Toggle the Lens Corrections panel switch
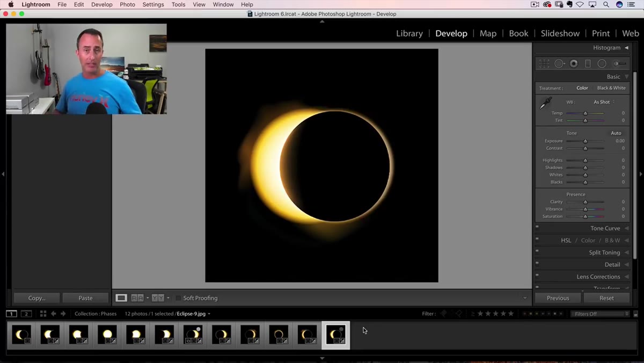This screenshot has height=363, width=644. 537,275
